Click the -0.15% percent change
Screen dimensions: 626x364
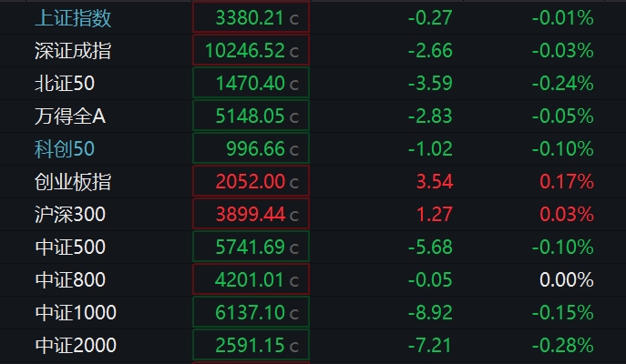click(562, 312)
